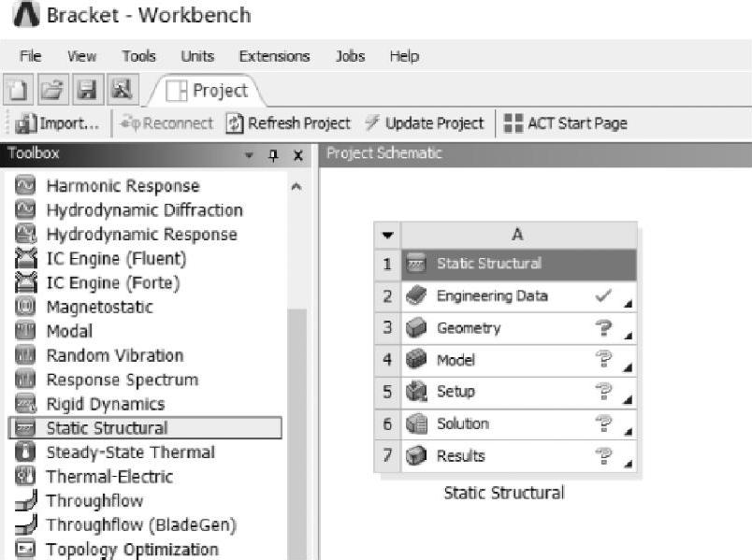Click the Geometry cell icon
The image size is (752, 560).
click(x=416, y=328)
